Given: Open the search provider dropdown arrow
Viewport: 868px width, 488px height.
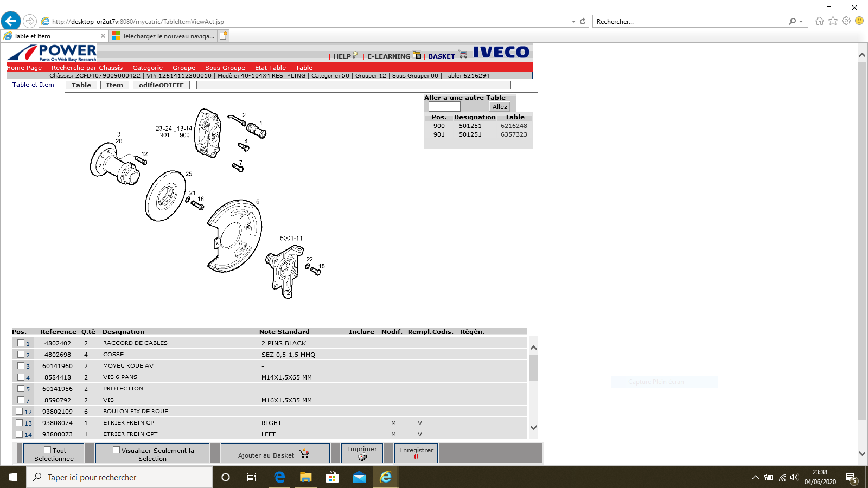Looking at the screenshot, I should click(801, 22).
